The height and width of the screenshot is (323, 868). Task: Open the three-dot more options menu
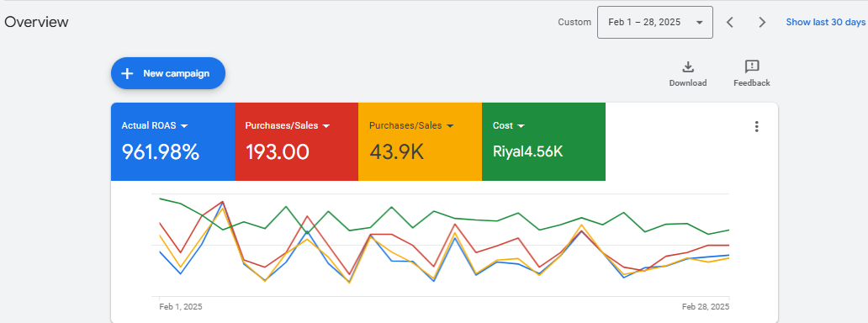pos(757,126)
